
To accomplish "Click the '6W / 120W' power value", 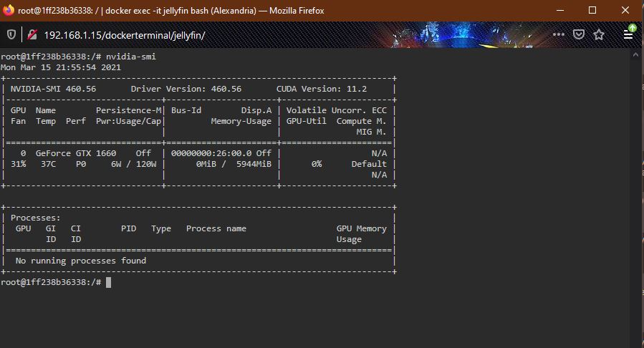I will [x=133, y=164].
